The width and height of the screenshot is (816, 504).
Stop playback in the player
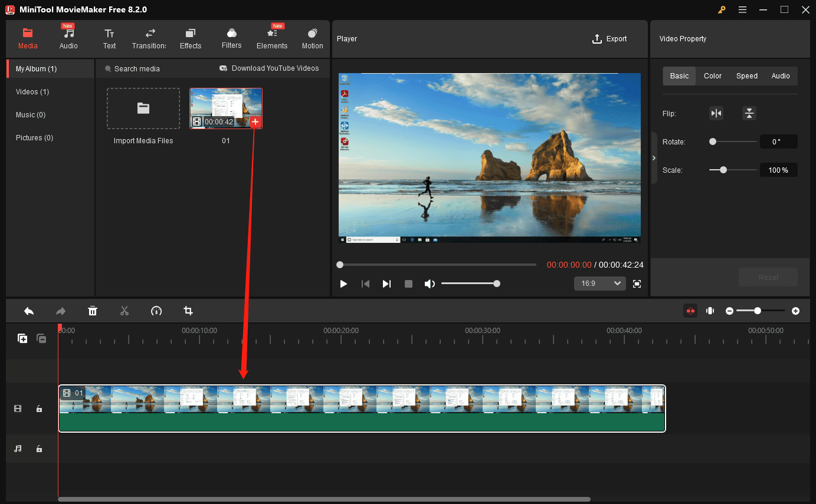pos(408,284)
